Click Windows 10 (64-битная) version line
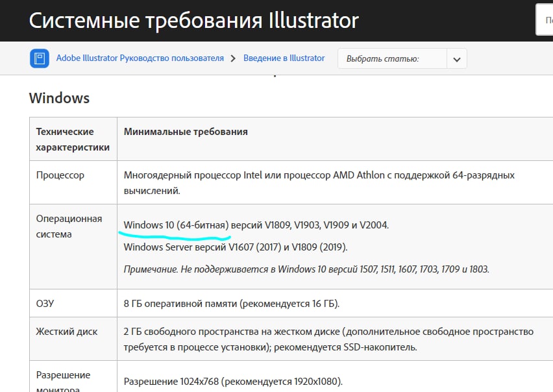 (x=256, y=225)
